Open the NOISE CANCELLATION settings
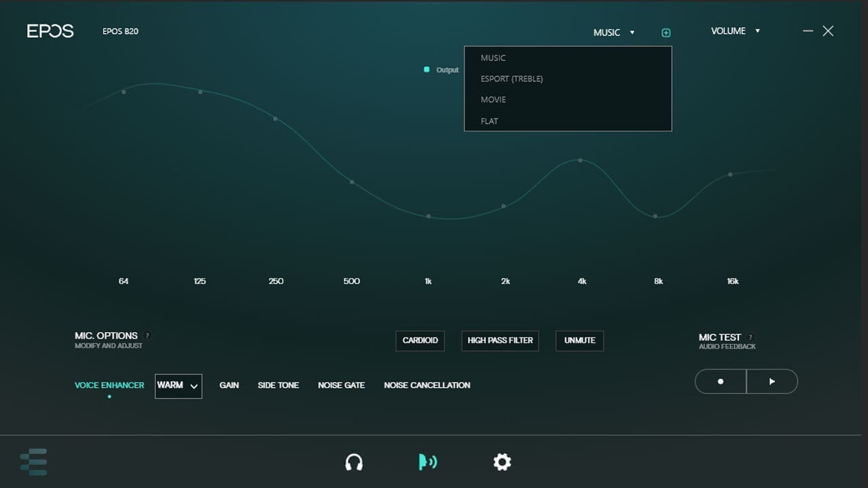The height and width of the screenshot is (488, 868). pos(427,385)
